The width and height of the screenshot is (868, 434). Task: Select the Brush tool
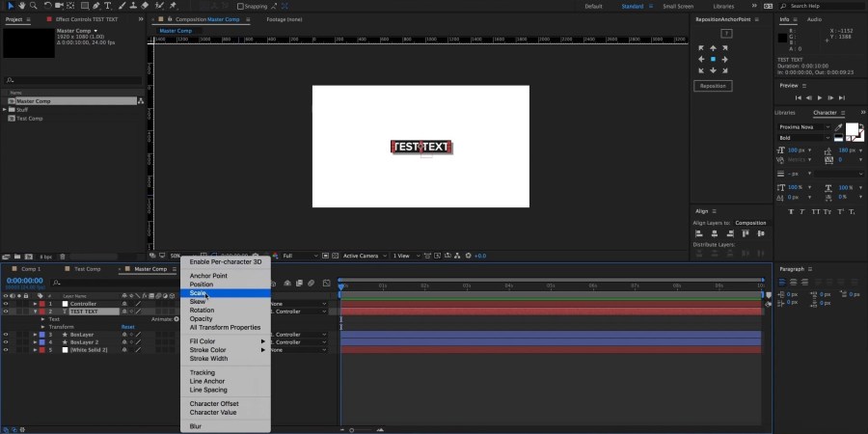[x=122, y=6]
